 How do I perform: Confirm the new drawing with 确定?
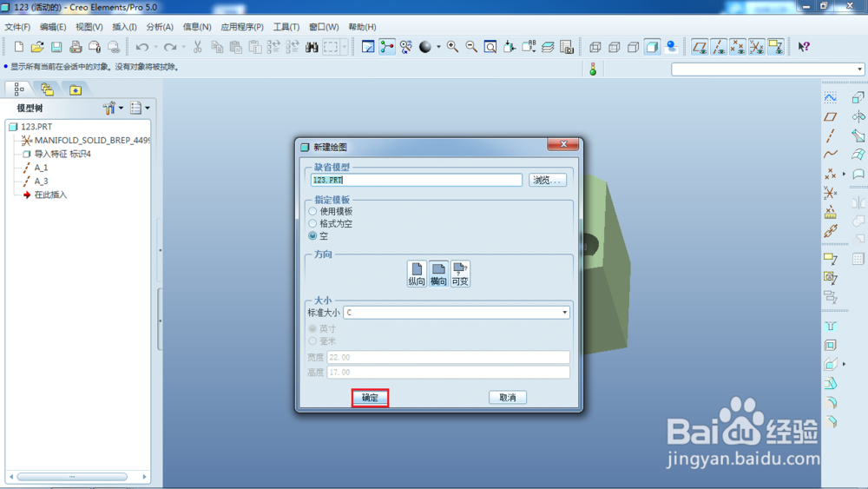click(370, 398)
